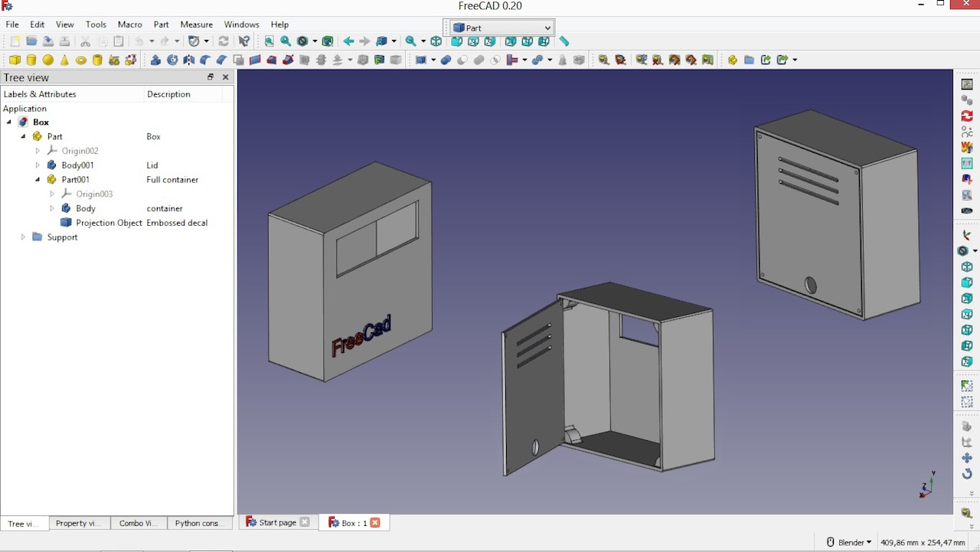Select the Box primitive tool
This screenshot has width=980, height=552.
click(x=14, y=60)
